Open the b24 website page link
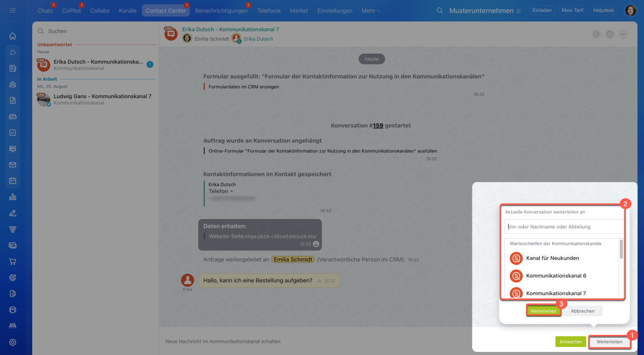 point(281,236)
